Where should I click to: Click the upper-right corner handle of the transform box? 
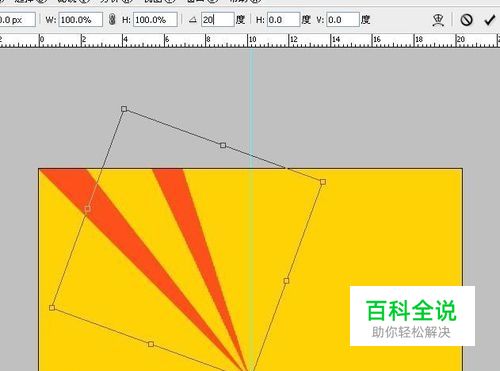323,182
